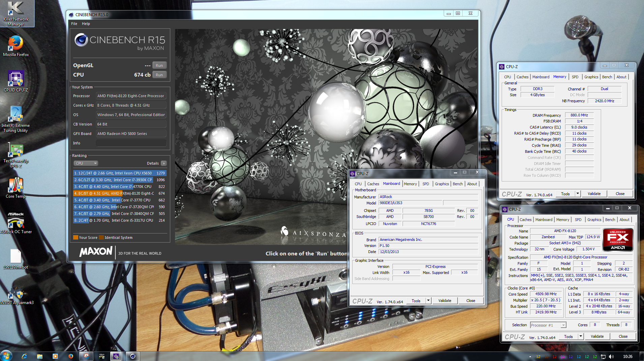Open the Help menu in Cinebench

click(x=86, y=24)
